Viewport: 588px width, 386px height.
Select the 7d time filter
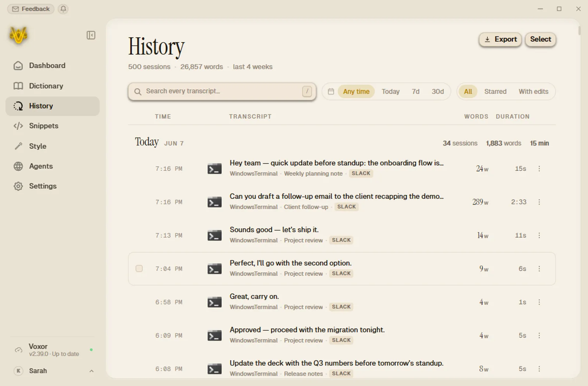click(x=416, y=92)
